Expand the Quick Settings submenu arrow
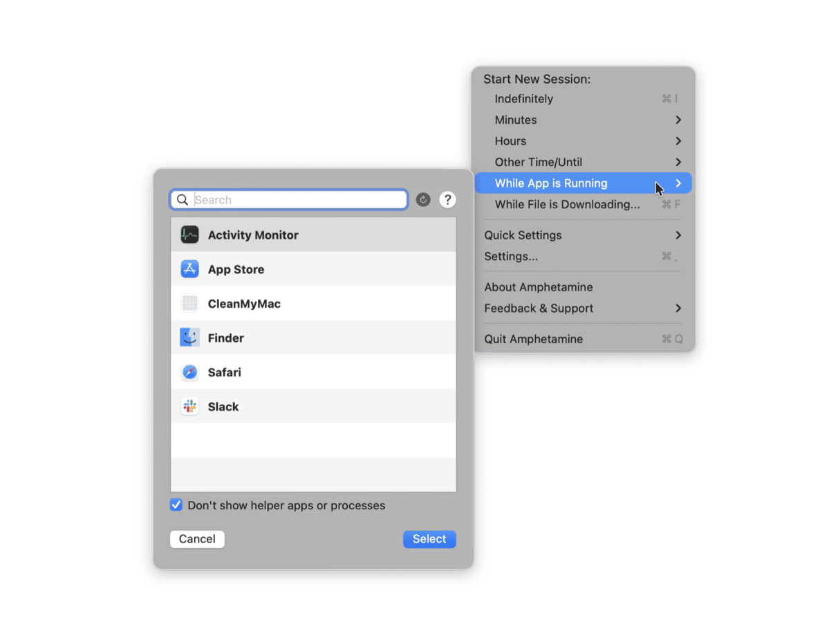 point(678,235)
